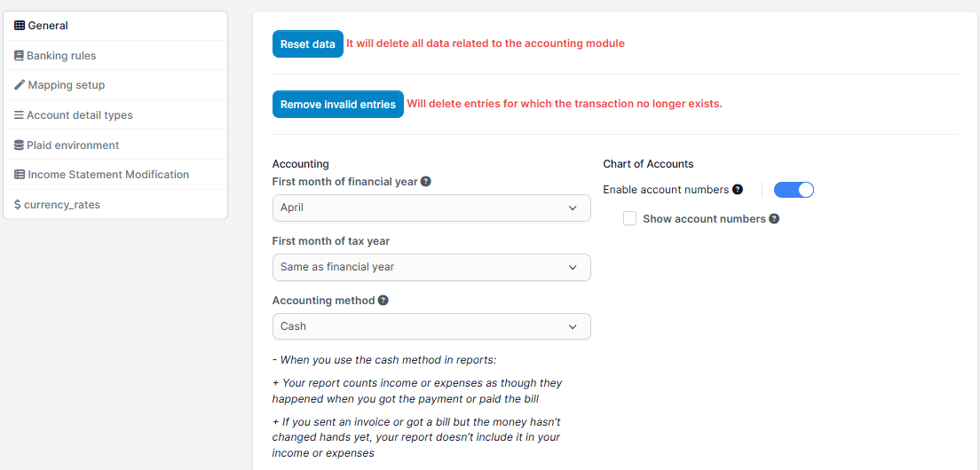Click the currency_rates dollar sign icon
The width and height of the screenshot is (980, 470).
point(18,205)
